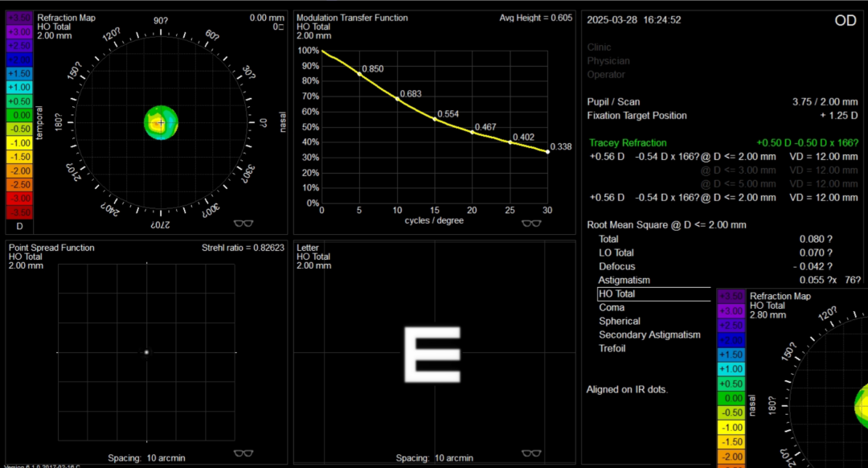The height and width of the screenshot is (468, 868).
Task: Click the colored refraction map at the circle's center
Action: point(161,122)
